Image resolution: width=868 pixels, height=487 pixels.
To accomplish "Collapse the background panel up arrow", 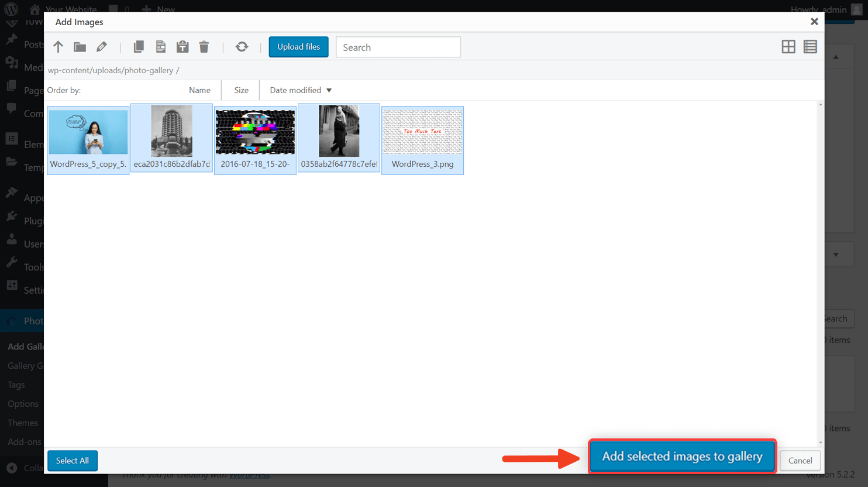I will coord(836,57).
